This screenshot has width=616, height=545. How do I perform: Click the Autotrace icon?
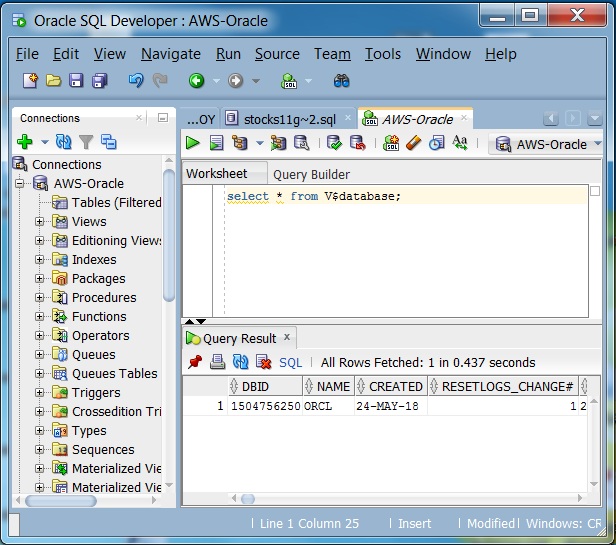pos(278,143)
